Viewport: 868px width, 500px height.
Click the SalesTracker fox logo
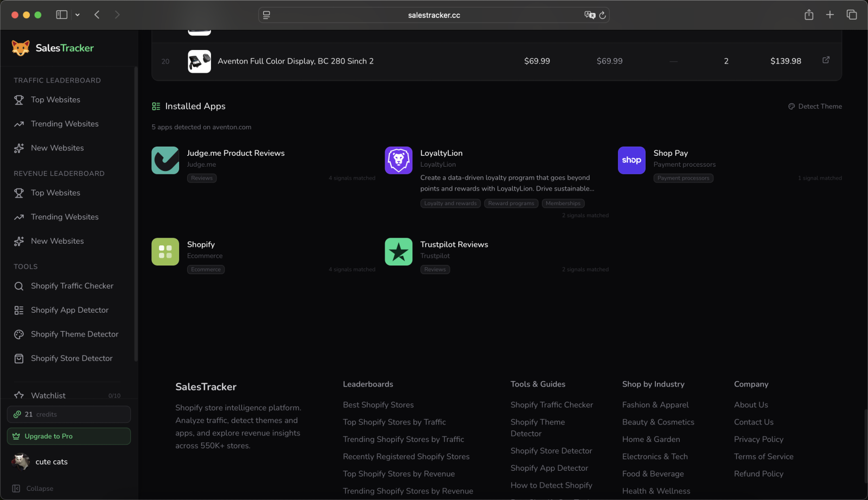(21, 48)
